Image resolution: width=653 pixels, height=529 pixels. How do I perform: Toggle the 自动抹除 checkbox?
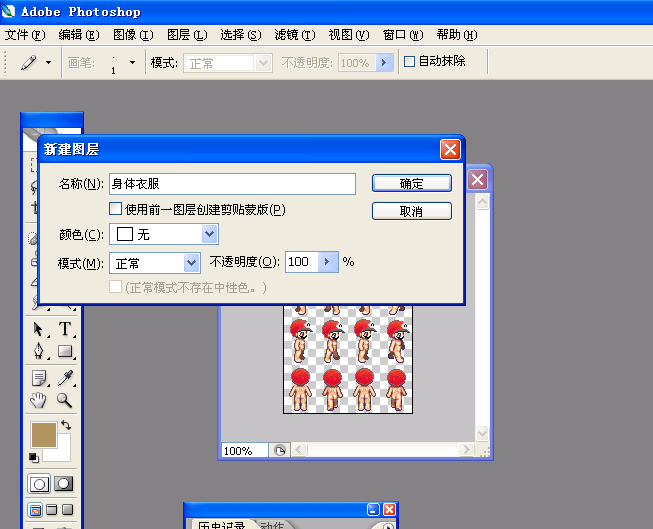410,62
